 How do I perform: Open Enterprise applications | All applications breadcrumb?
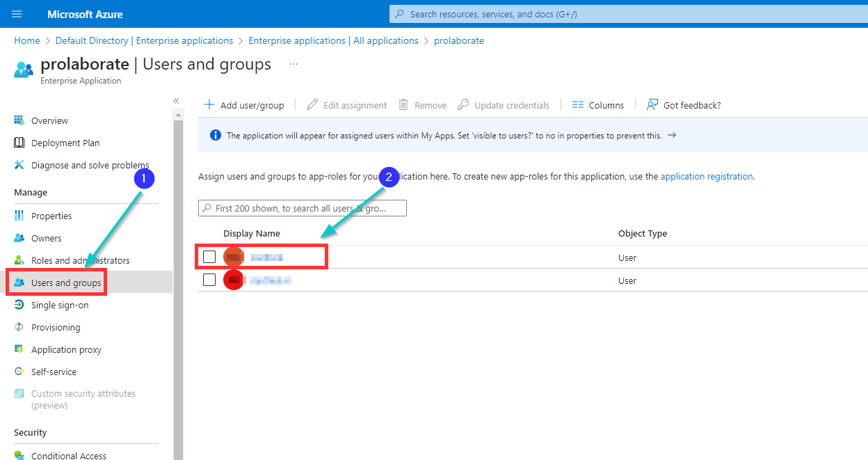(333, 40)
